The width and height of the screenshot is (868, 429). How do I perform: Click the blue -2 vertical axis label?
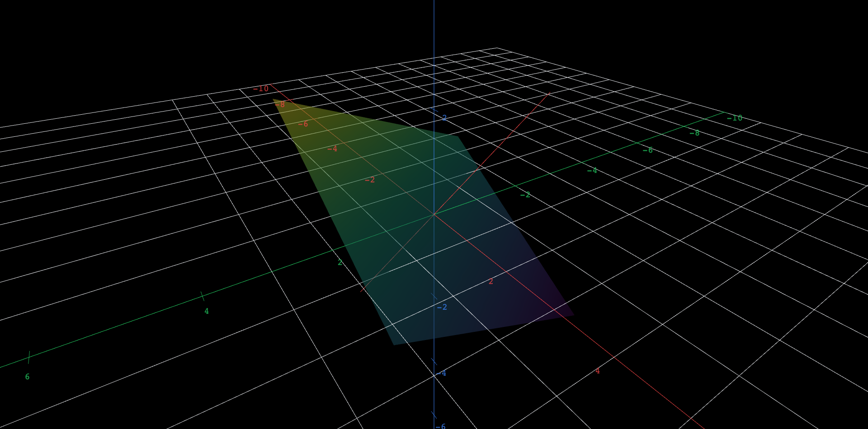tap(442, 307)
